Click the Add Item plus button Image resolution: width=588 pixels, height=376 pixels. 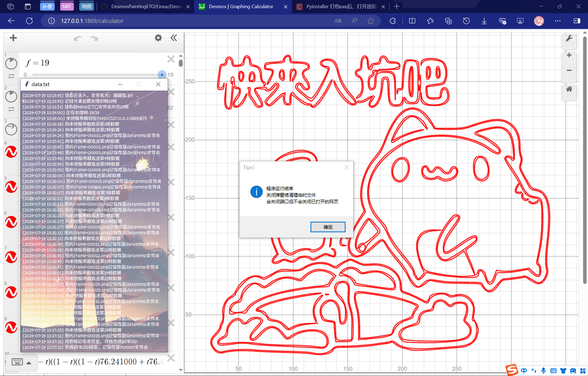pyautogui.click(x=13, y=38)
